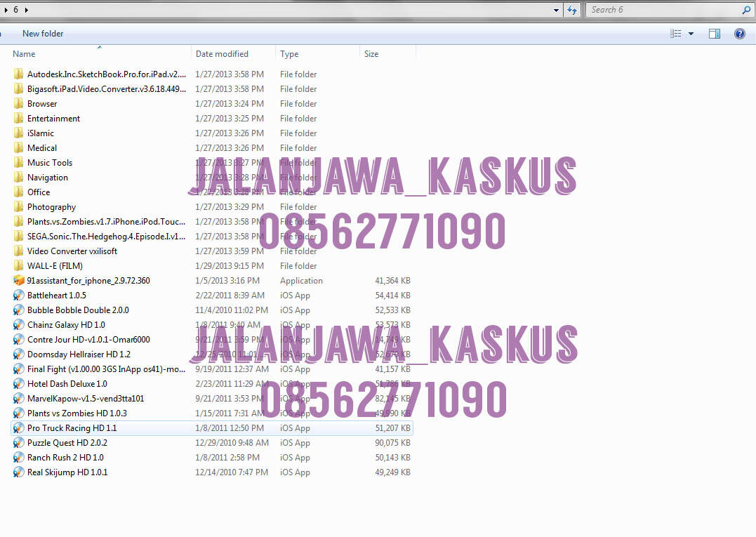Viewport: 756px width, 537px height.
Task: Open the view options dropdown arrow
Action: point(691,34)
